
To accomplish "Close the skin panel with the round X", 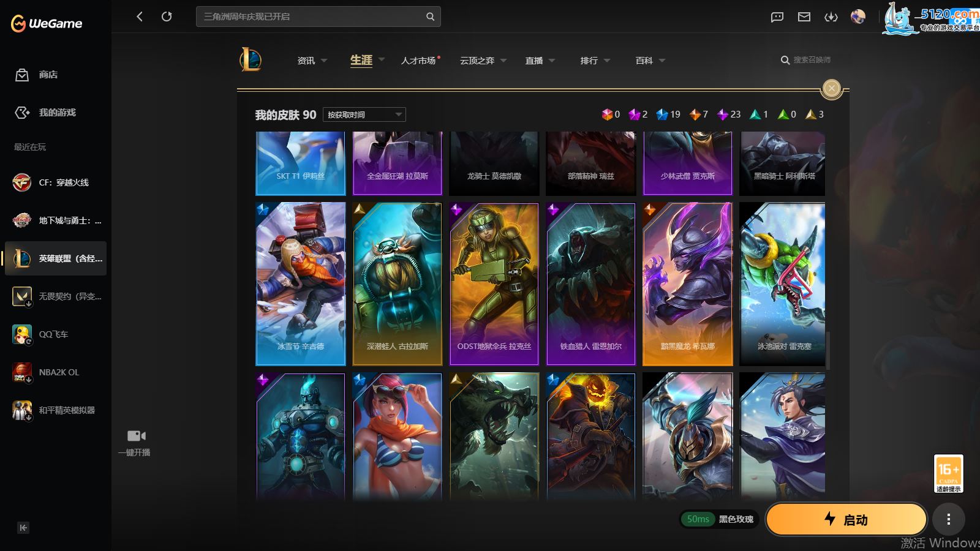I will pos(831,88).
